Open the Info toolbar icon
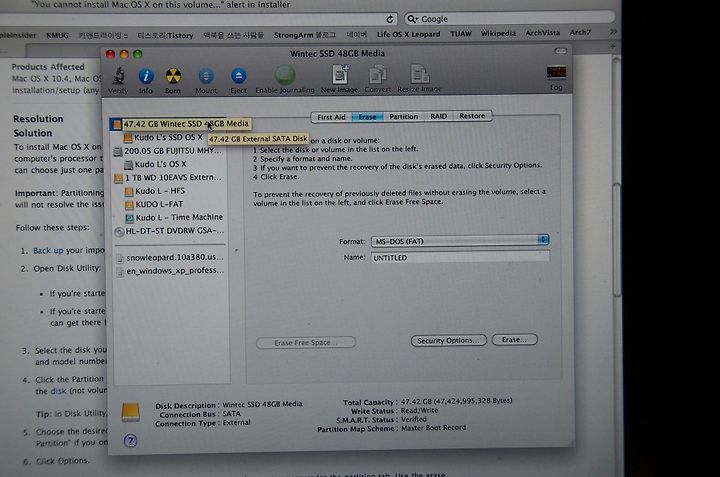Viewport: 720px width, 477px height. 146,76
